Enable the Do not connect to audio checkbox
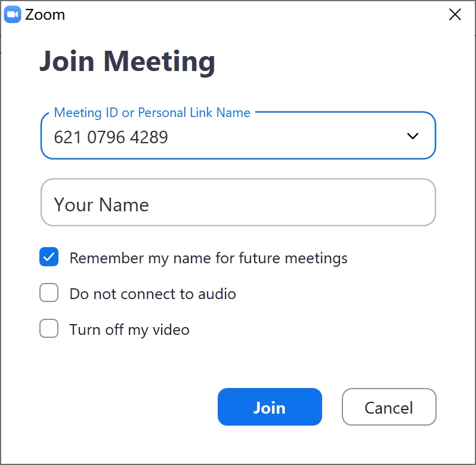The width and height of the screenshot is (476, 465). pos(49,294)
